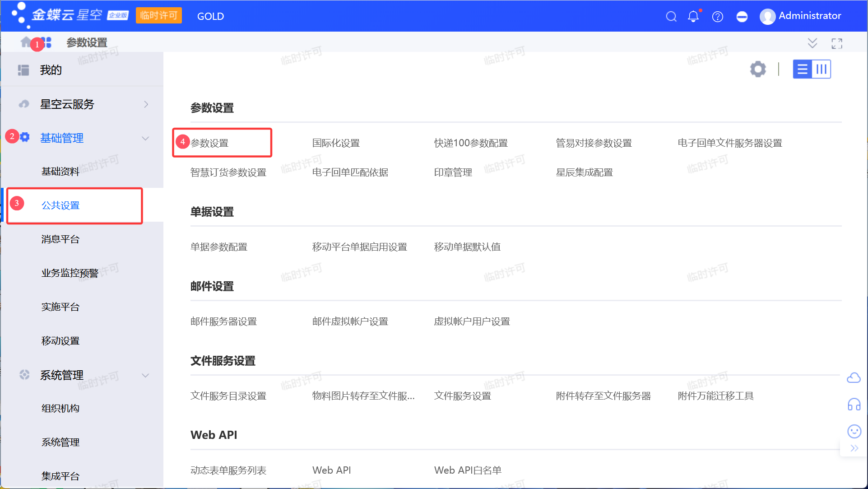The image size is (868, 489).
Task: Open 消息平台 in the sidebar
Action: tap(60, 239)
